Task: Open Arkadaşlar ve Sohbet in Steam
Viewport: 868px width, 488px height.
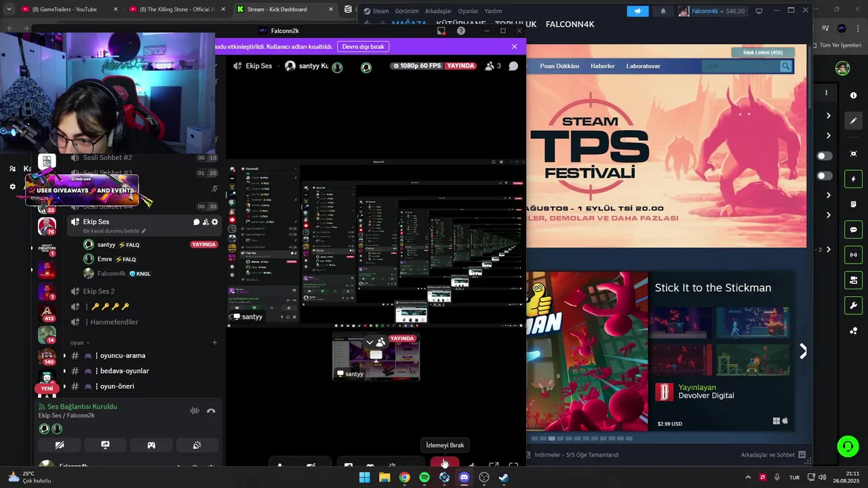Action: click(773, 455)
